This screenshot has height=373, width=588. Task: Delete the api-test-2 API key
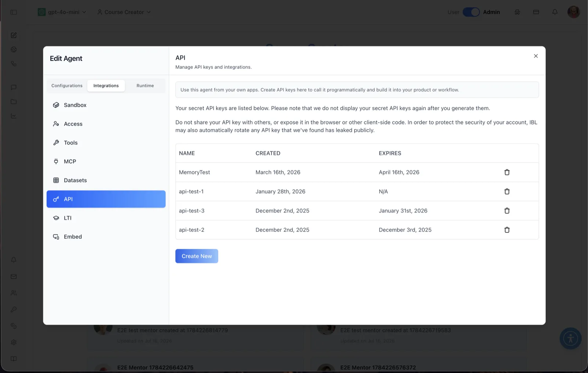point(507,230)
